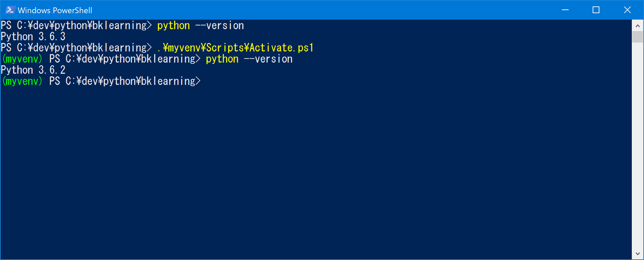This screenshot has height=260, width=644.
Task: Click the 'Windows PowerShell' title text
Action: [x=55, y=10]
